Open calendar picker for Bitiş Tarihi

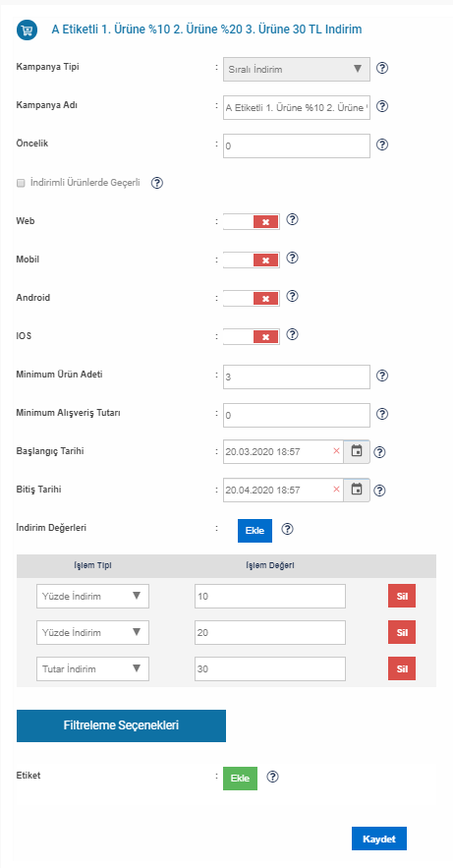click(x=357, y=490)
